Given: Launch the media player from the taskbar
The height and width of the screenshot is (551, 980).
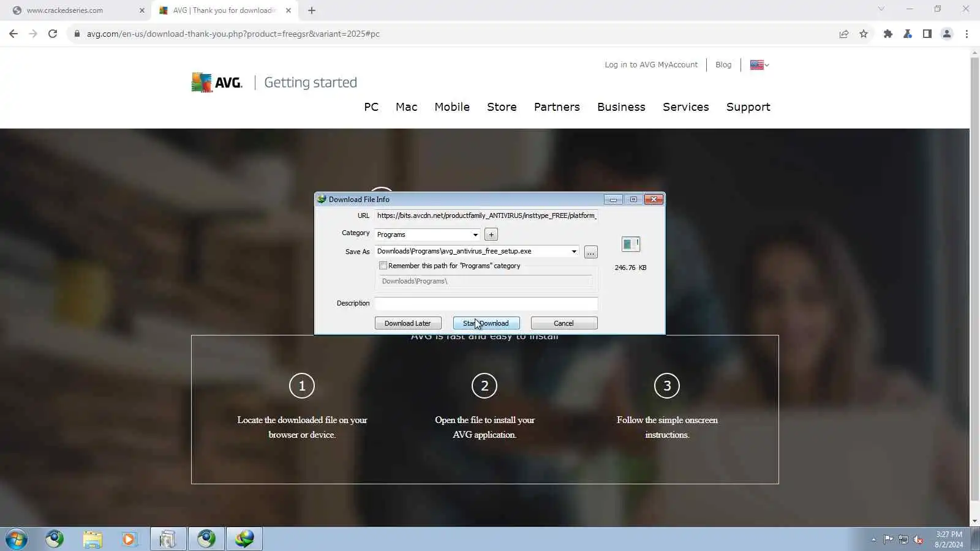Looking at the screenshot, I should point(129,539).
